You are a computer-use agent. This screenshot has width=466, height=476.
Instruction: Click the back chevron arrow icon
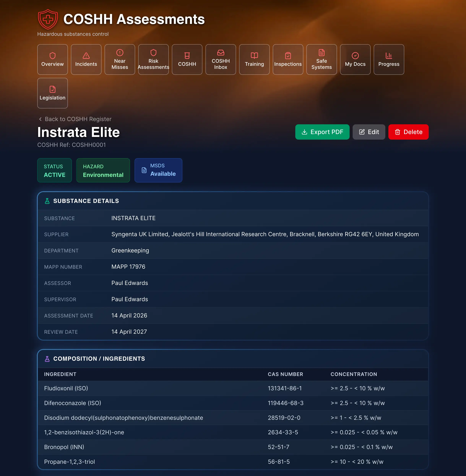coord(40,119)
